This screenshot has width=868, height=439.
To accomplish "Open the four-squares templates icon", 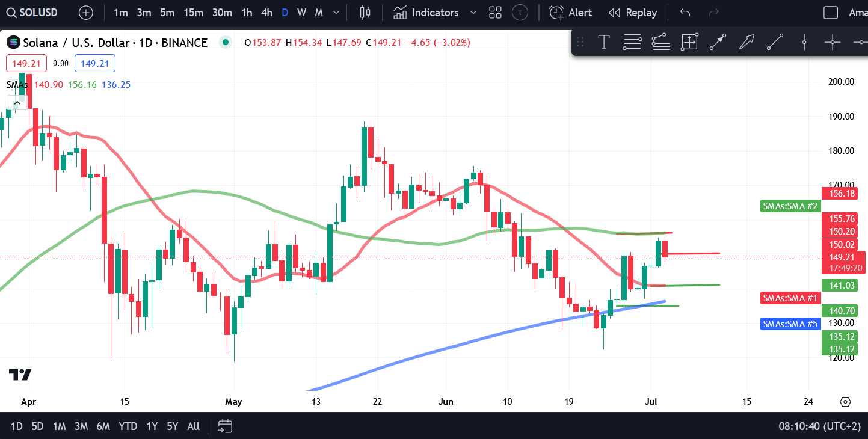I will 496,13.
